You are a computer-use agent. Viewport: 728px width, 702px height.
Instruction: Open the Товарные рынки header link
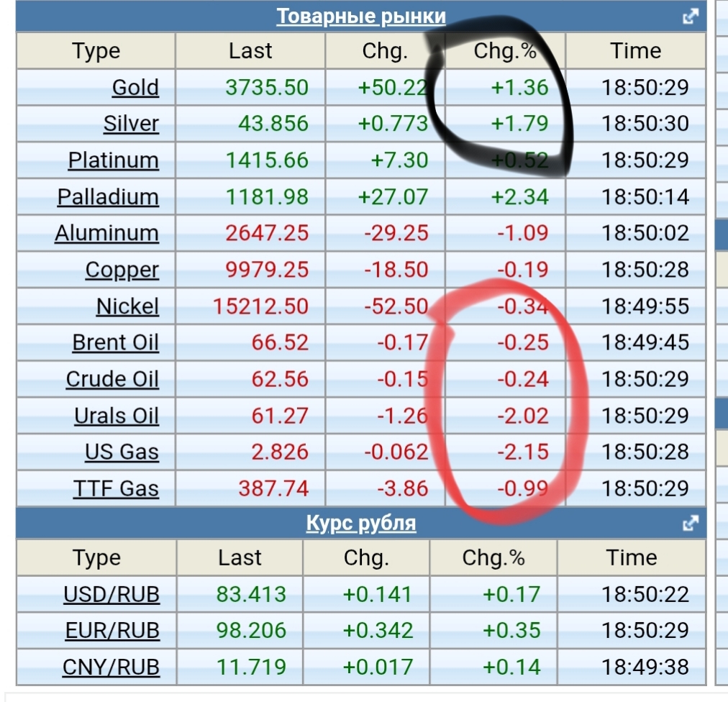point(361,16)
